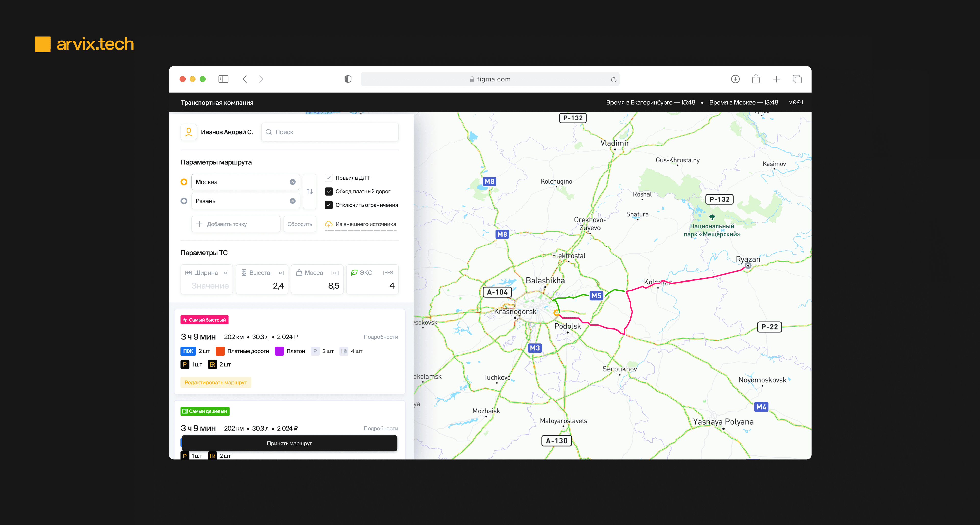The height and width of the screenshot is (525, 980).
Task: Select the Москва origin radio marker
Action: coord(184,182)
